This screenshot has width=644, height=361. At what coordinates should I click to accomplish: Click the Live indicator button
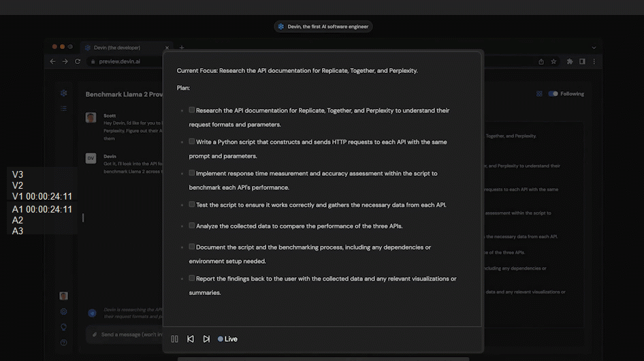point(227,339)
